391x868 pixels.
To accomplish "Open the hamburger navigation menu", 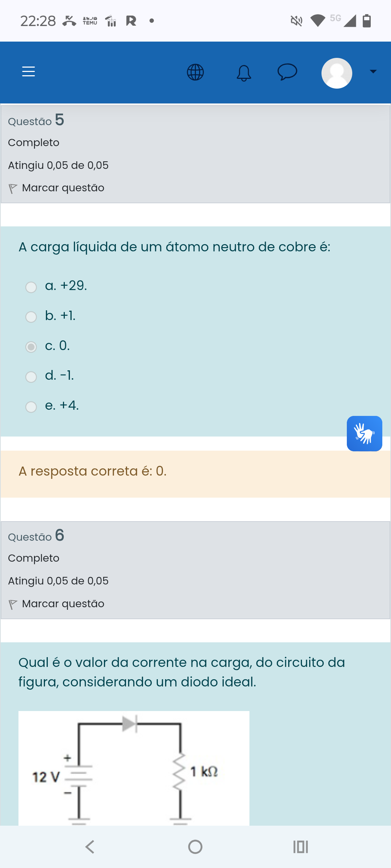I will coord(29,72).
